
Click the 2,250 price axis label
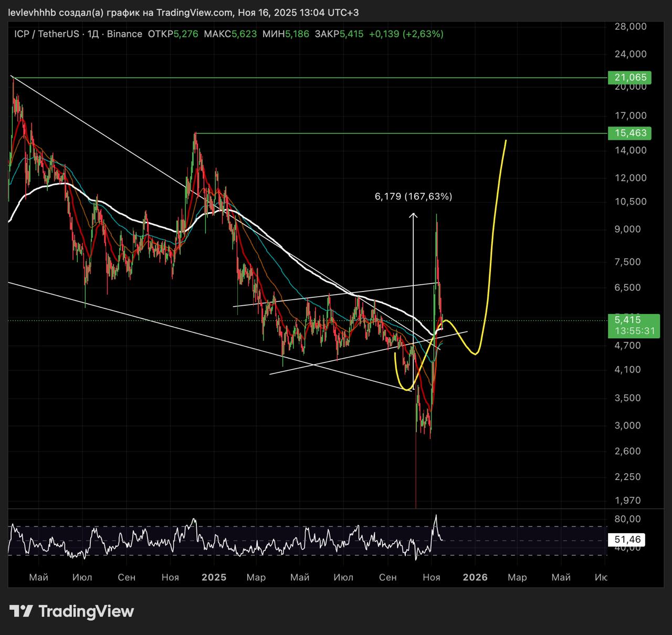(627, 477)
